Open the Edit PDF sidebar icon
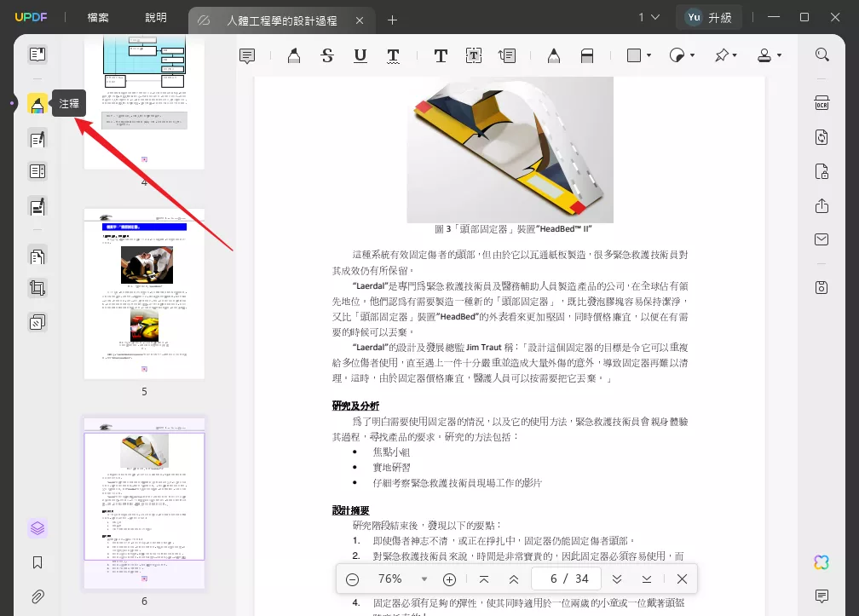 [37, 139]
